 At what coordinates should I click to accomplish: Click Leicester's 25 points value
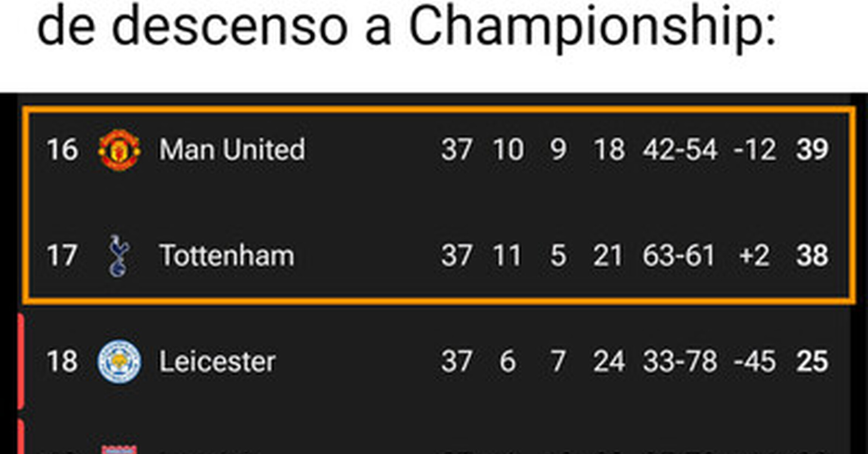click(x=812, y=361)
